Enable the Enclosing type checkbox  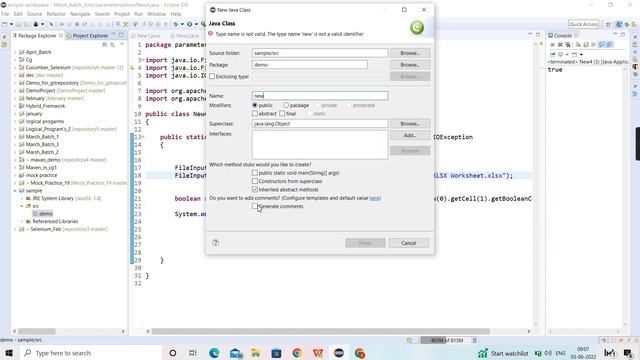click(x=212, y=76)
